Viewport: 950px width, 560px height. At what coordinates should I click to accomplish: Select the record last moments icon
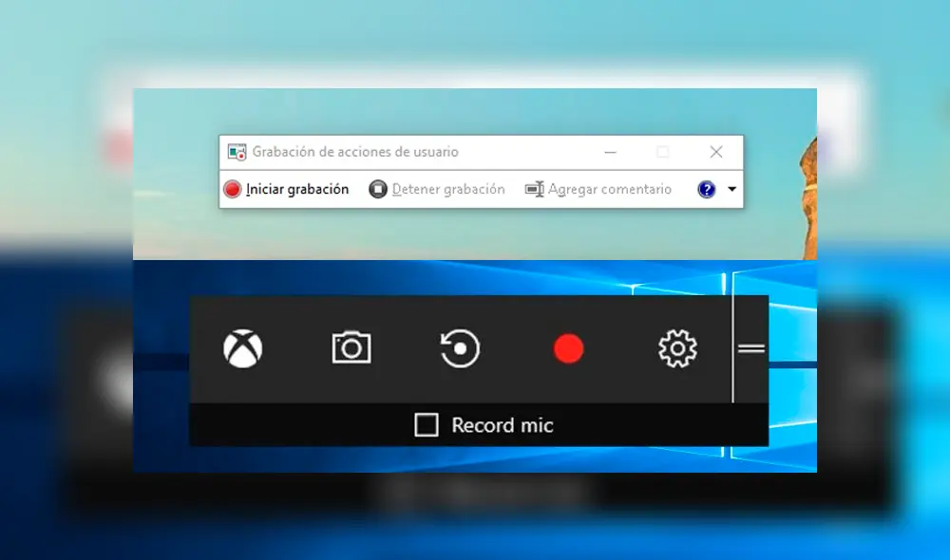460,348
